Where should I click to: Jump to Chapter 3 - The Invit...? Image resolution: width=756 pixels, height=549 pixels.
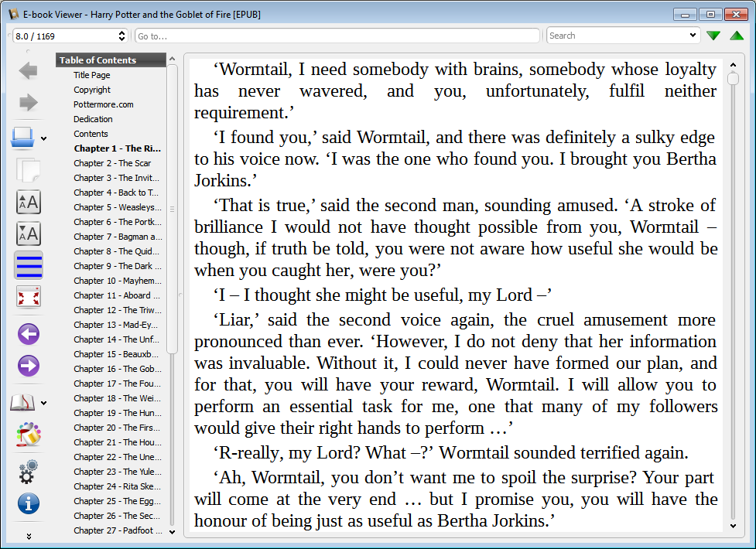pos(116,178)
